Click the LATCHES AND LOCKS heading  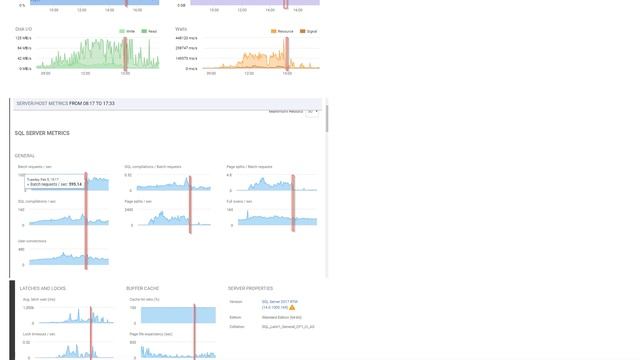coord(42,288)
